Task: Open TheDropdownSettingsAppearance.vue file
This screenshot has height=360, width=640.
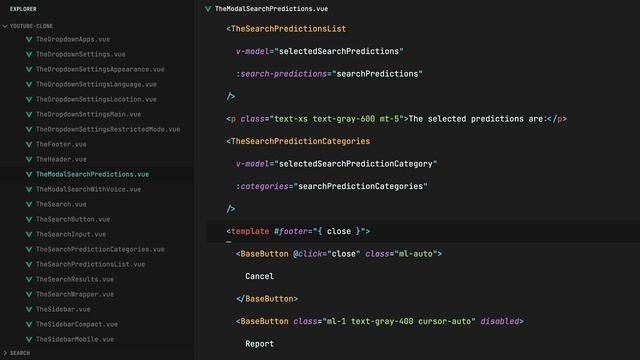Action: click(x=100, y=69)
